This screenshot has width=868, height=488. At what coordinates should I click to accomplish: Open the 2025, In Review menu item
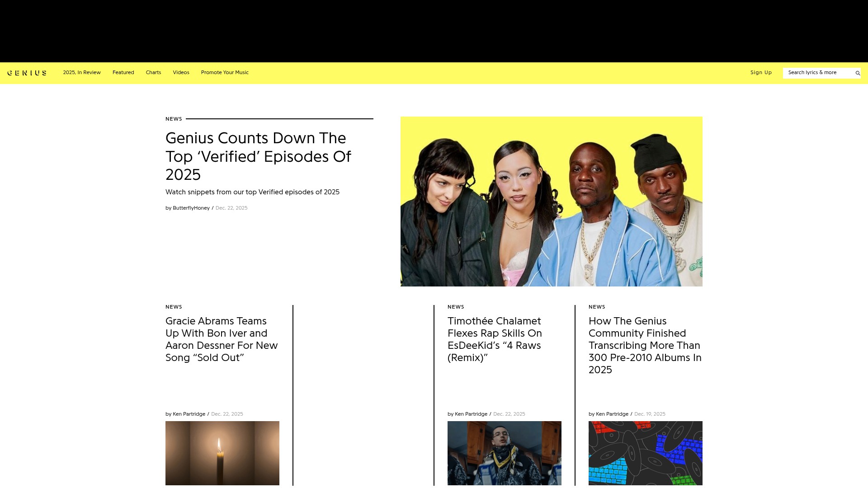[82, 73]
